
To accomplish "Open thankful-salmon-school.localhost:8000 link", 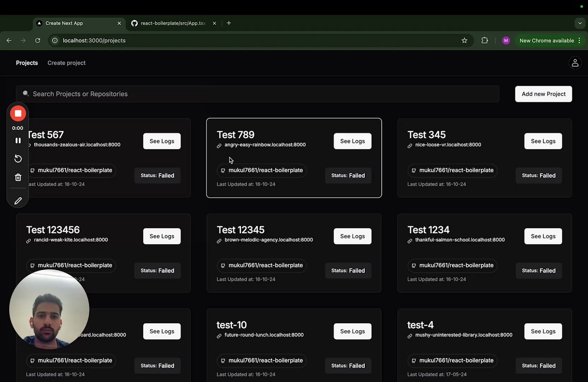I will point(460,240).
